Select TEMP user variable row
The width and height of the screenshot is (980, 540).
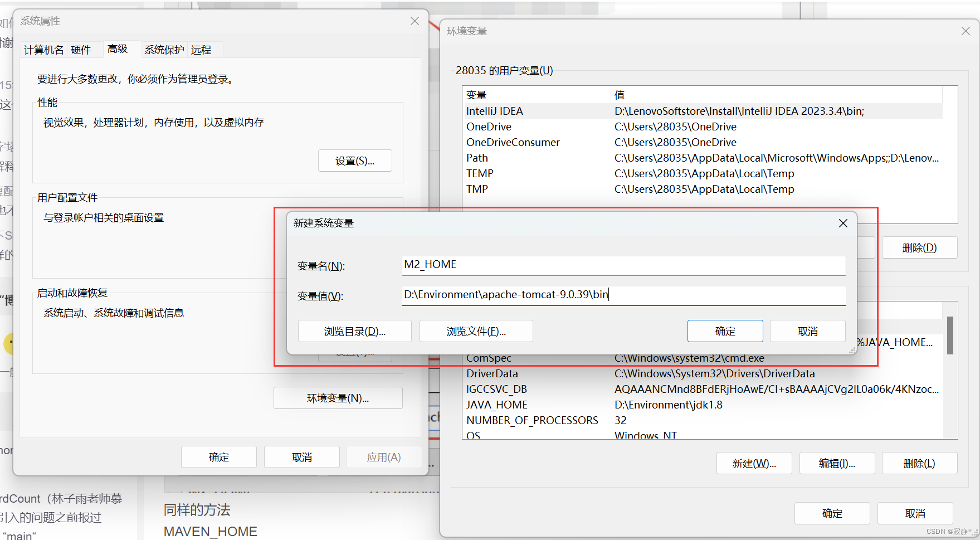(703, 173)
